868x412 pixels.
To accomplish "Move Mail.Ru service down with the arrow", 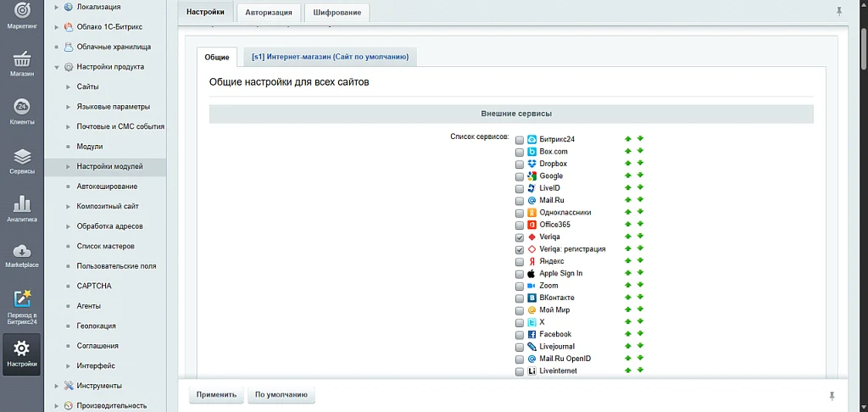I will [x=640, y=200].
